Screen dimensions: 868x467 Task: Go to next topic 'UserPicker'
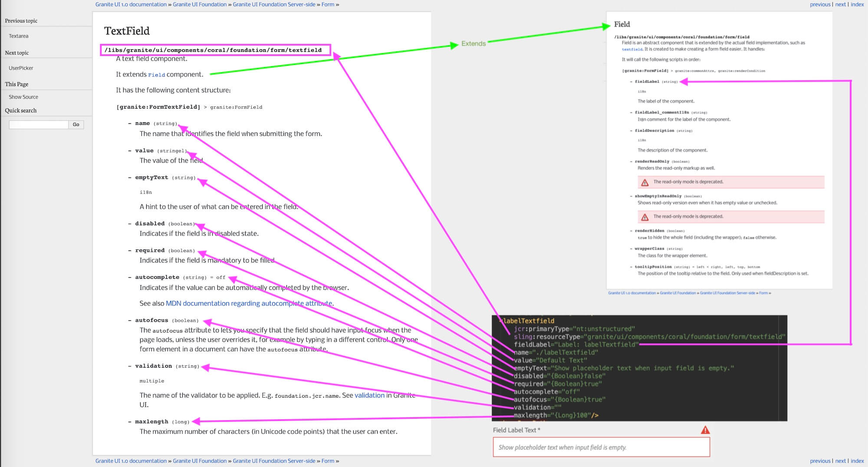pos(21,68)
